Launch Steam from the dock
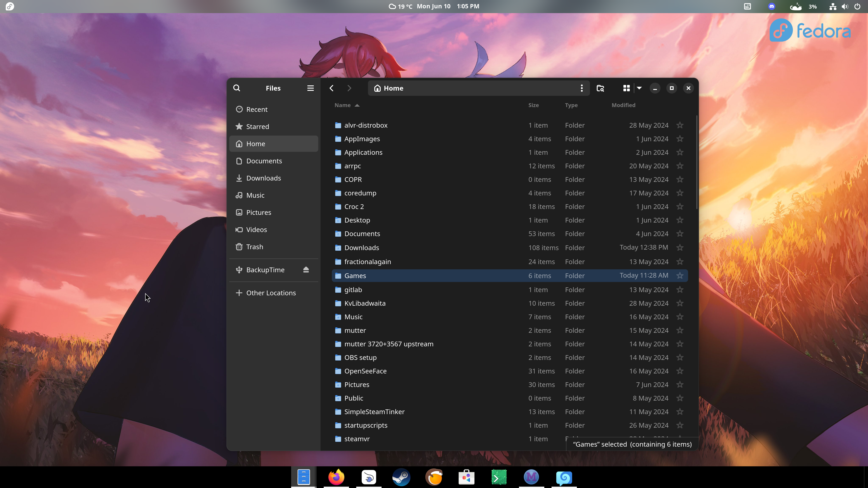 click(401, 477)
